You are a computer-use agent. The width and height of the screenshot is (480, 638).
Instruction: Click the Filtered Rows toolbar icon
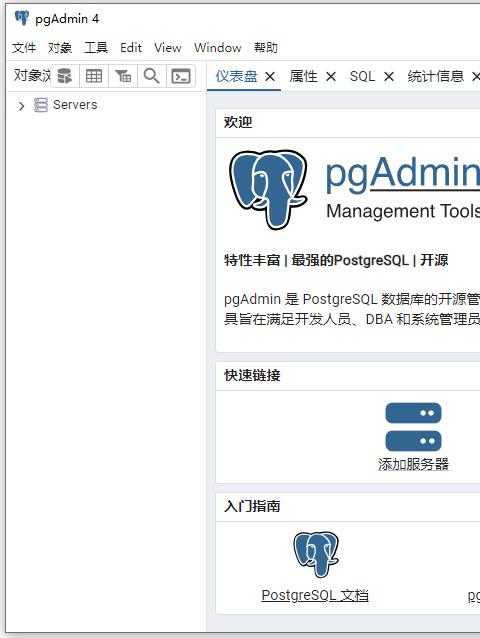coord(123,76)
